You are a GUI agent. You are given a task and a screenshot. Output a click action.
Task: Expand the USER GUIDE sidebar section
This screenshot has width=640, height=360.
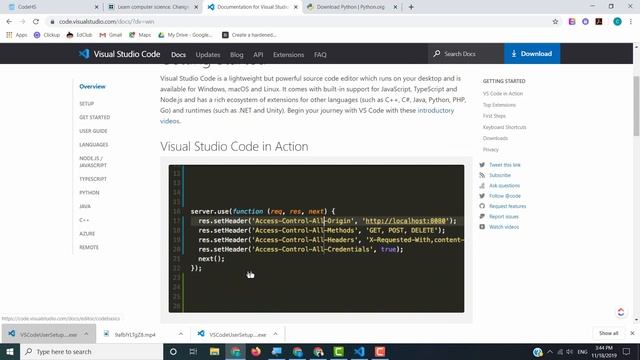point(93,131)
